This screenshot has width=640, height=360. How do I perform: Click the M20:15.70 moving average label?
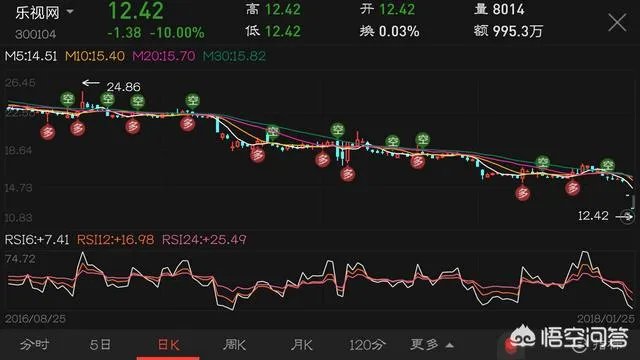click(x=164, y=56)
